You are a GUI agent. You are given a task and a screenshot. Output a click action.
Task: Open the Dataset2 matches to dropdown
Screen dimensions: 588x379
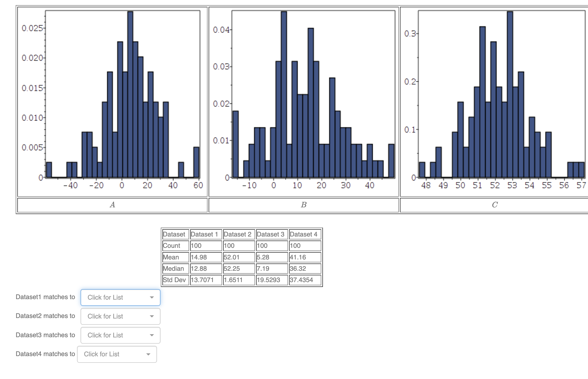pyautogui.click(x=120, y=316)
